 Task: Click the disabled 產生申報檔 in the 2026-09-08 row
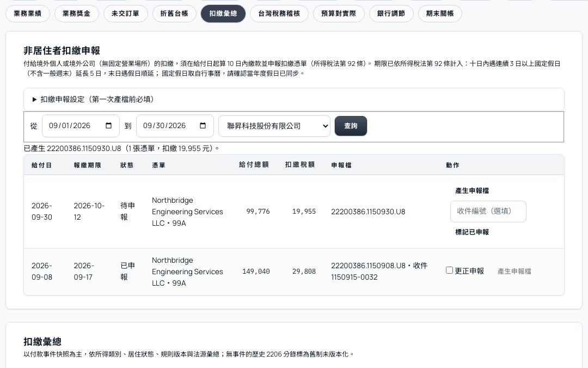point(514,271)
